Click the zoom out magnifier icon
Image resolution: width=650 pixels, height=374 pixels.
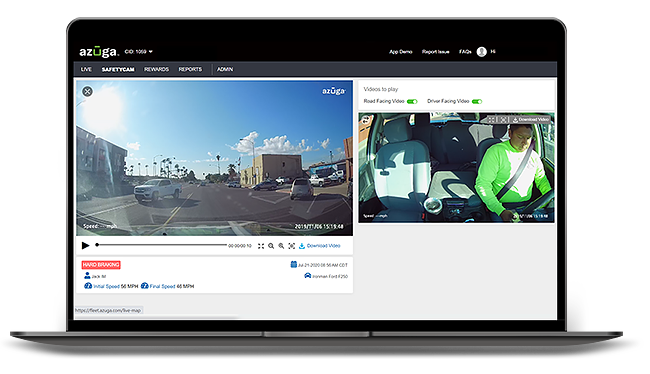point(271,246)
